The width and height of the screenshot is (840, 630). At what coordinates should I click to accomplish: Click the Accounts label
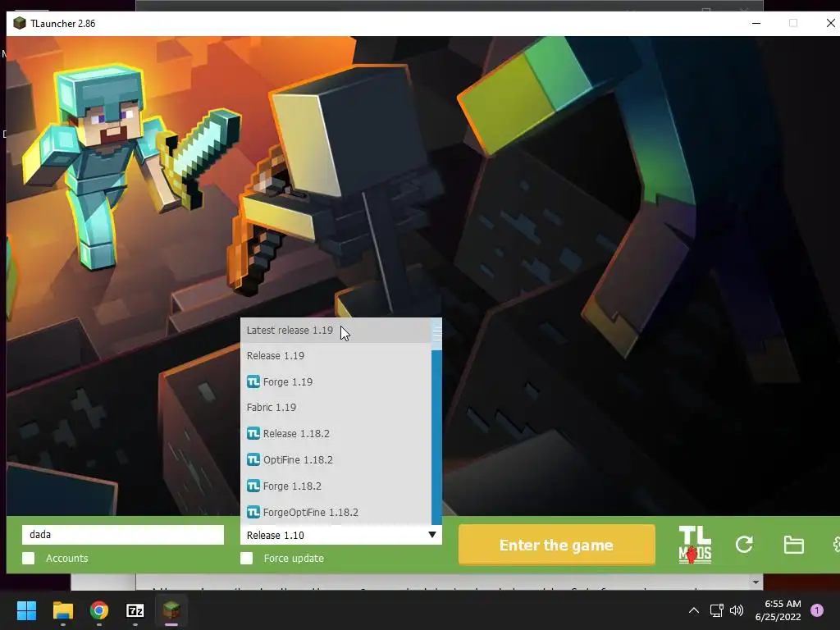(x=67, y=558)
